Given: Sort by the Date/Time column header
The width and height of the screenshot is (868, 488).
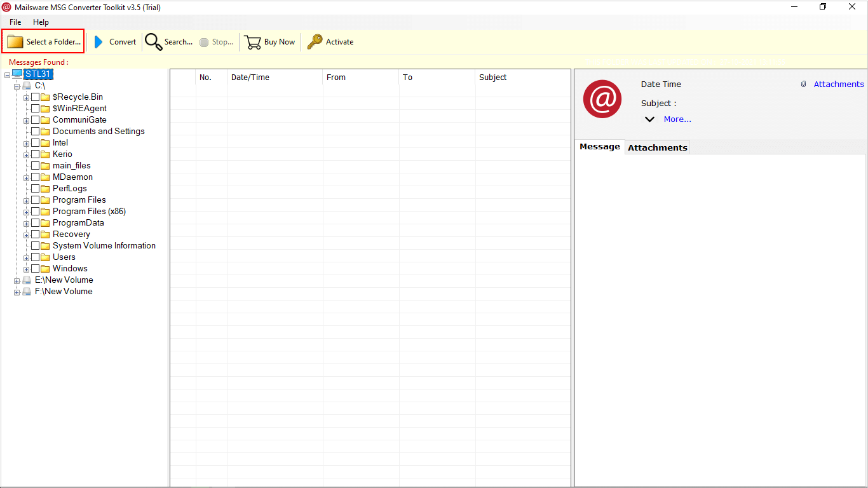Looking at the screenshot, I should pos(250,78).
